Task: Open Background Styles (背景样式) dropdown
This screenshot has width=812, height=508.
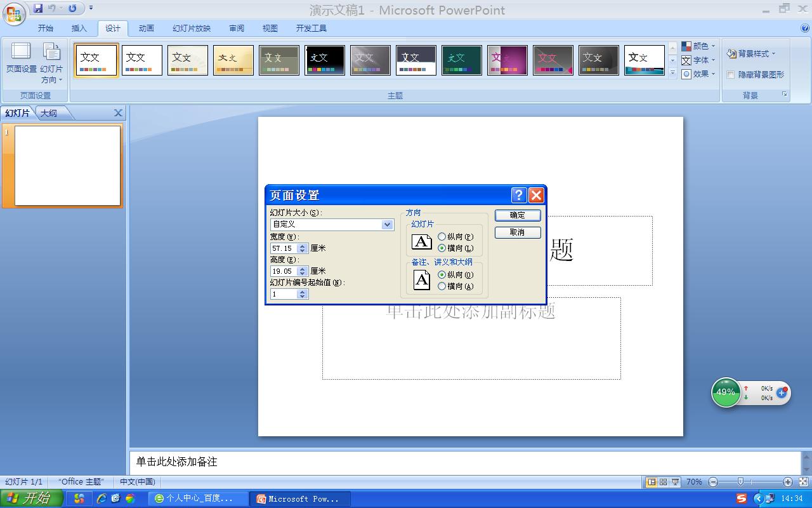Action: (751, 54)
